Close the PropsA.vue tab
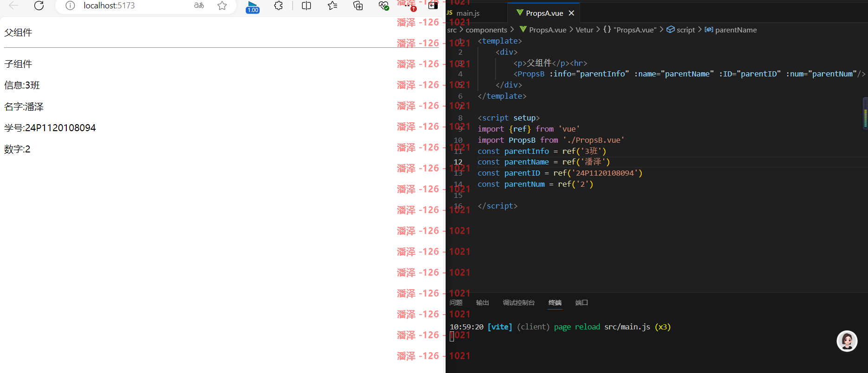The image size is (868, 373). click(571, 13)
